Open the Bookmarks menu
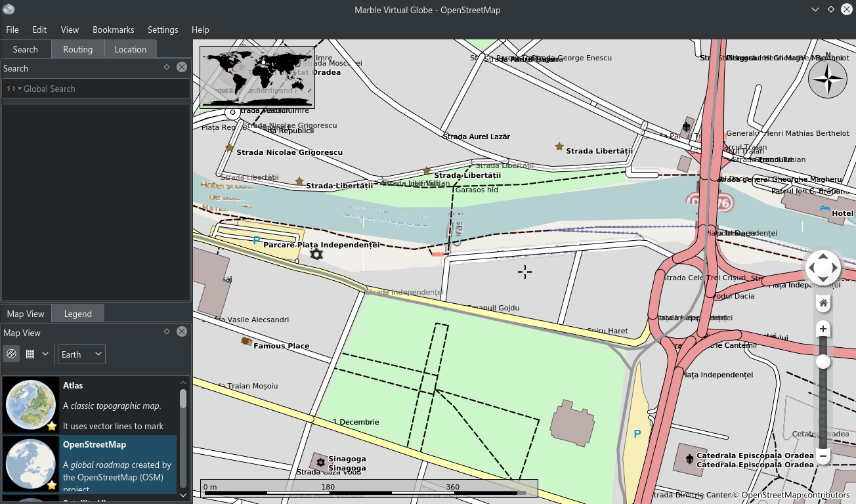The image size is (856, 504). 113,30
